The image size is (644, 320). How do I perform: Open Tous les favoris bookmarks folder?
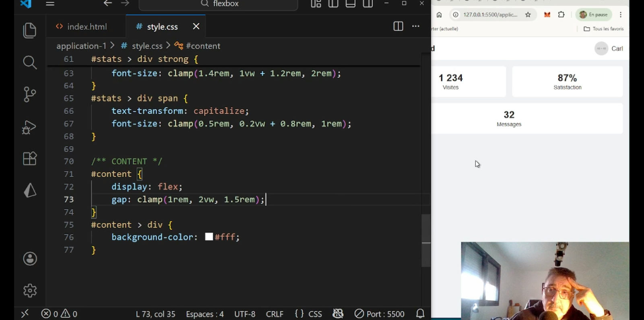pyautogui.click(x=603, y=29)
